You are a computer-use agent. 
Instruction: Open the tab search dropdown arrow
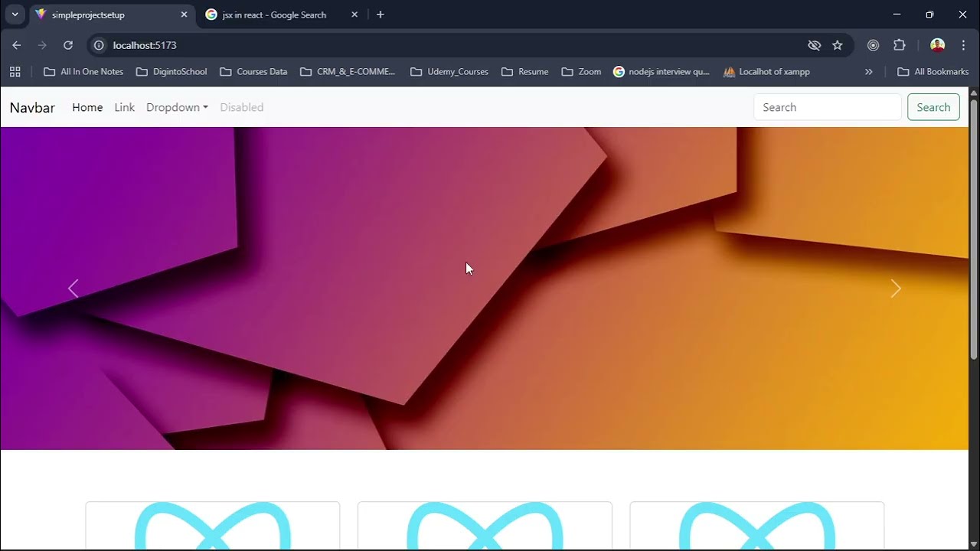pos(15,15)
